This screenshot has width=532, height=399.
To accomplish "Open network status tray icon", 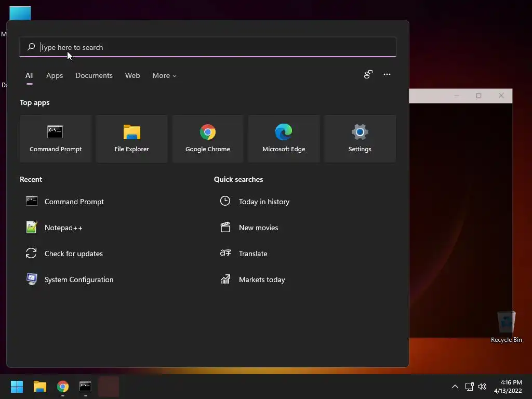I will click(469, 387).
